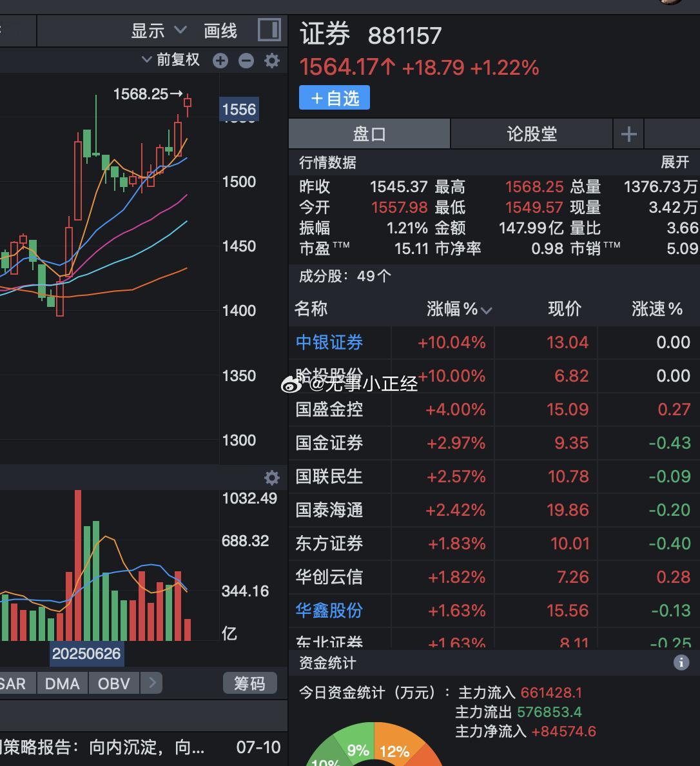Click the 涨速% column header

(x=657, y=309)
